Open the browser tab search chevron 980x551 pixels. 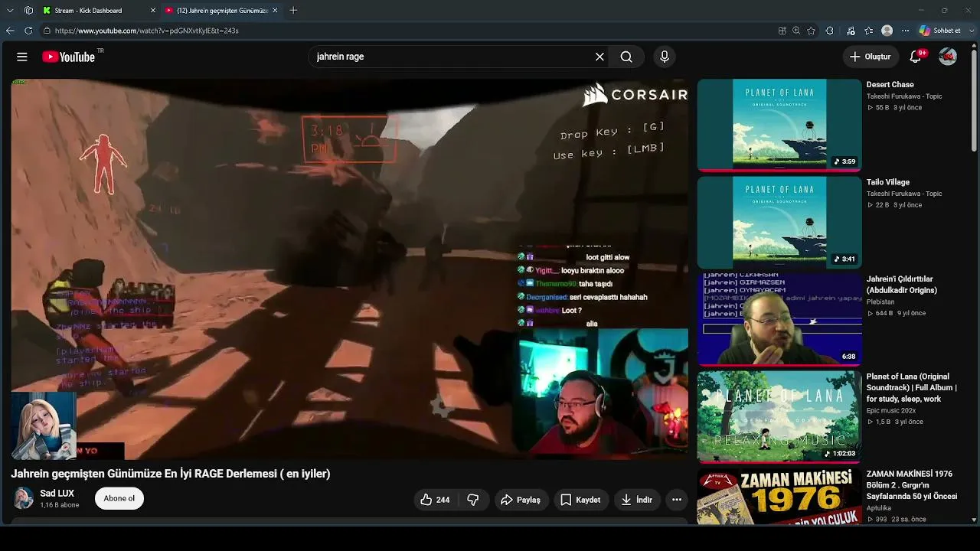(10, 11)
